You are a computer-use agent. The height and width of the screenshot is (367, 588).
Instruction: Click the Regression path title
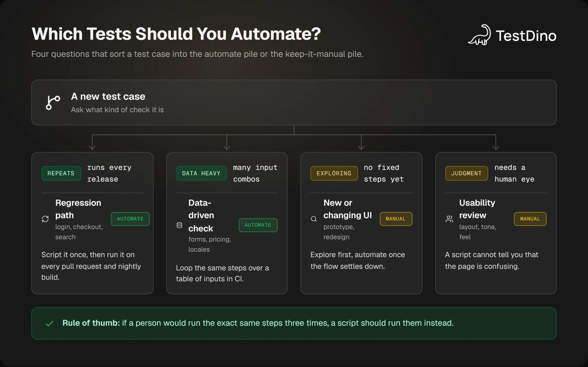(x=78, y=209)
